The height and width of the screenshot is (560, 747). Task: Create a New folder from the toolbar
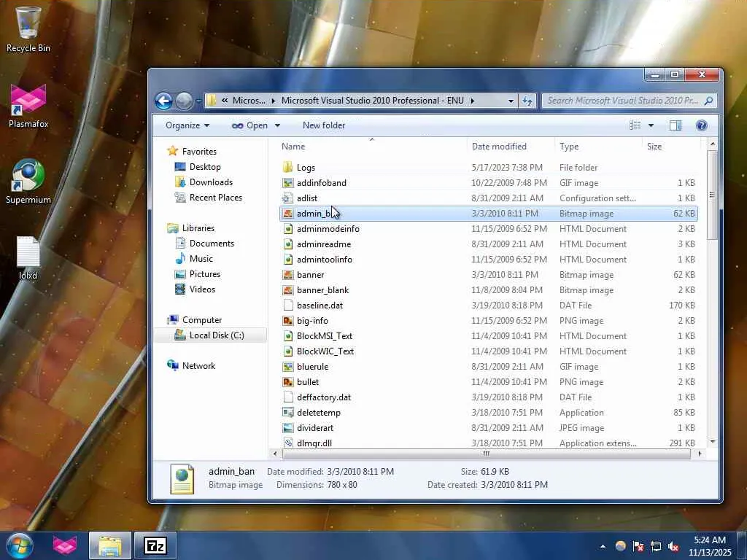point(324,125)
